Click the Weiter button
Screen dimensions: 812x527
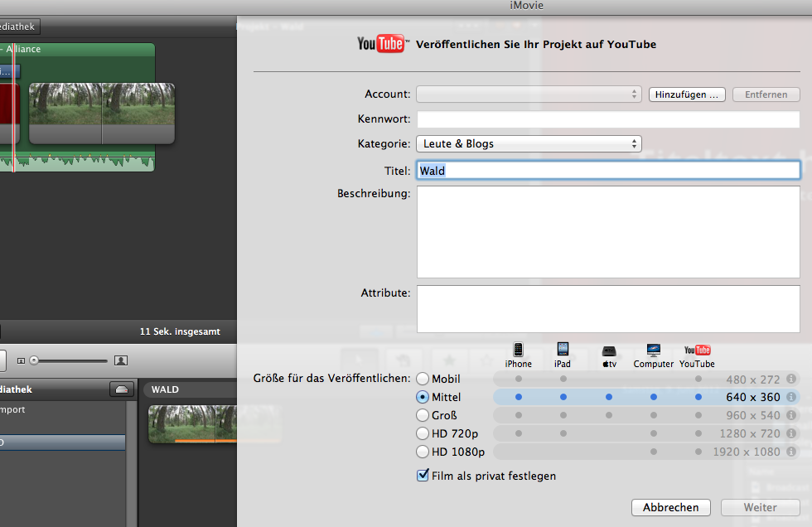point(761,507)
